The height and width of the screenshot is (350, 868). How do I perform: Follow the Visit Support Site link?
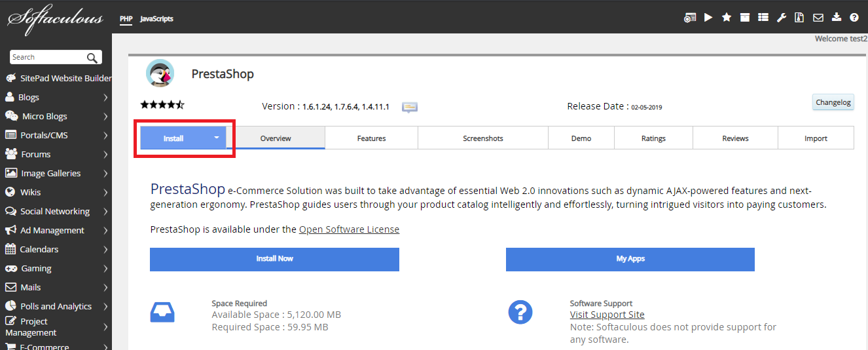607,315
